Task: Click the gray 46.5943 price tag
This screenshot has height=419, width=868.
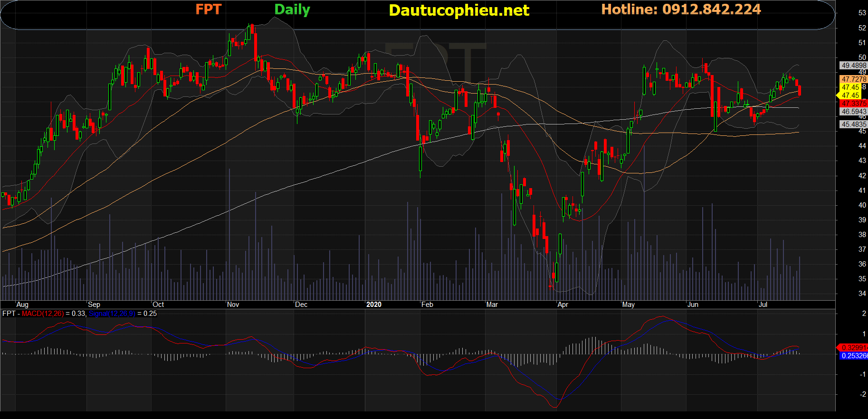Action: 853,112
